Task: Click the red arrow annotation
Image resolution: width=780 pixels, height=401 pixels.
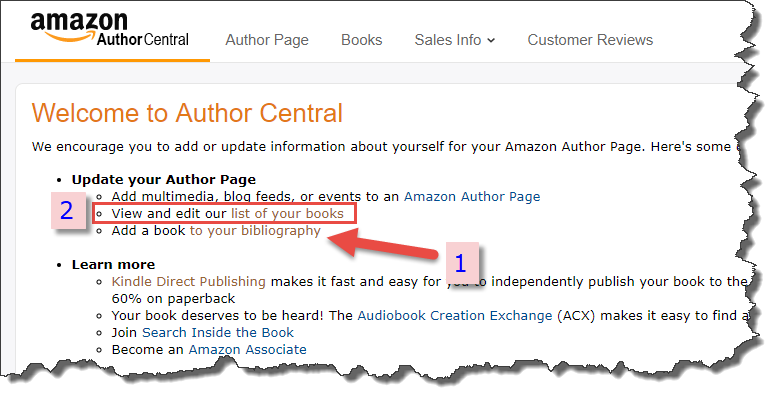Action: pos(384,245)
